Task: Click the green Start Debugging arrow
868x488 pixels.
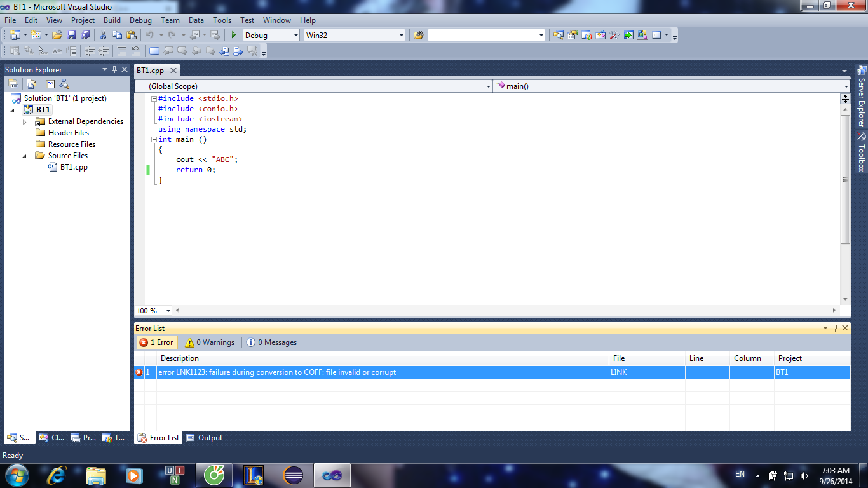Action: point(234,36)
